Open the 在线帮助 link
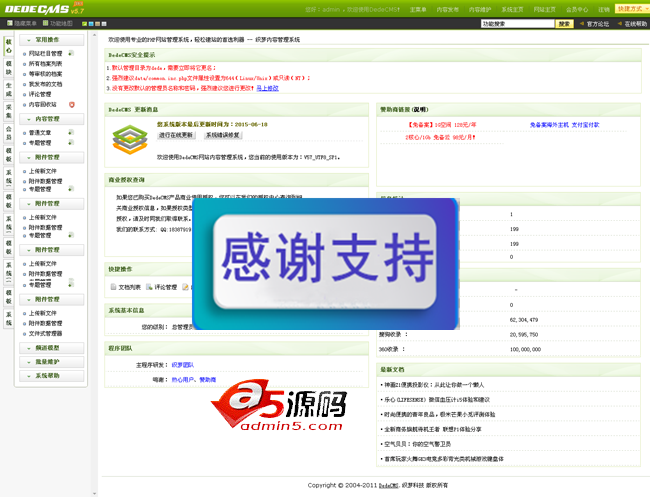Screen dimensions: 650x497 pos(635,24)
